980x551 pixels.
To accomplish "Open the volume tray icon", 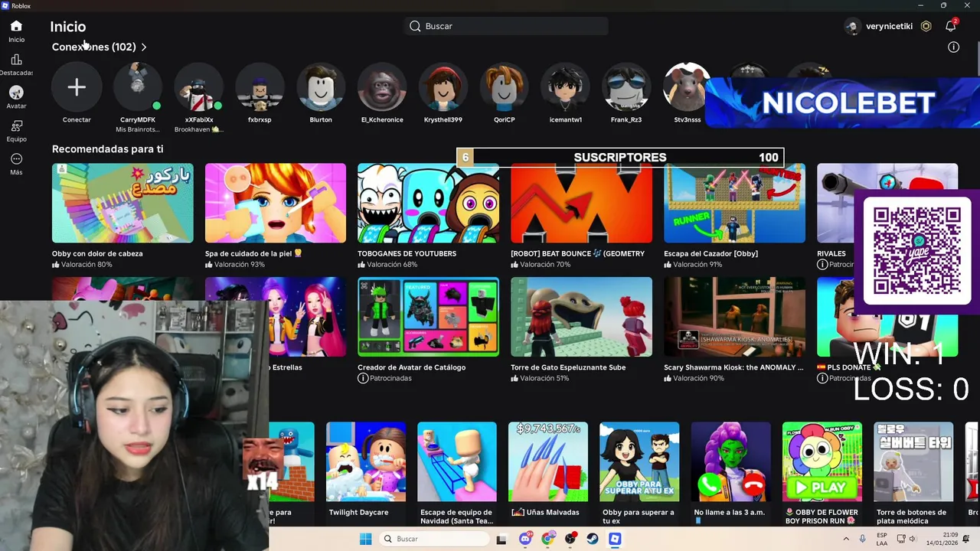I will coord(914,539).
